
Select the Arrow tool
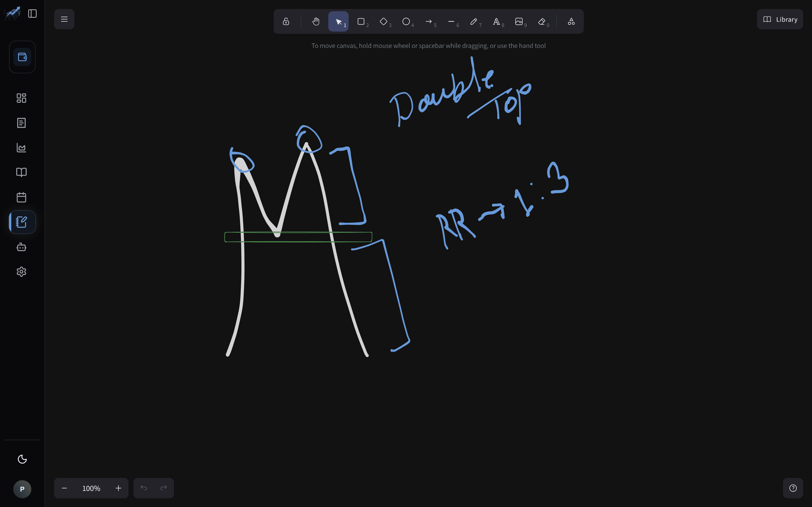(x=429, y=21)
